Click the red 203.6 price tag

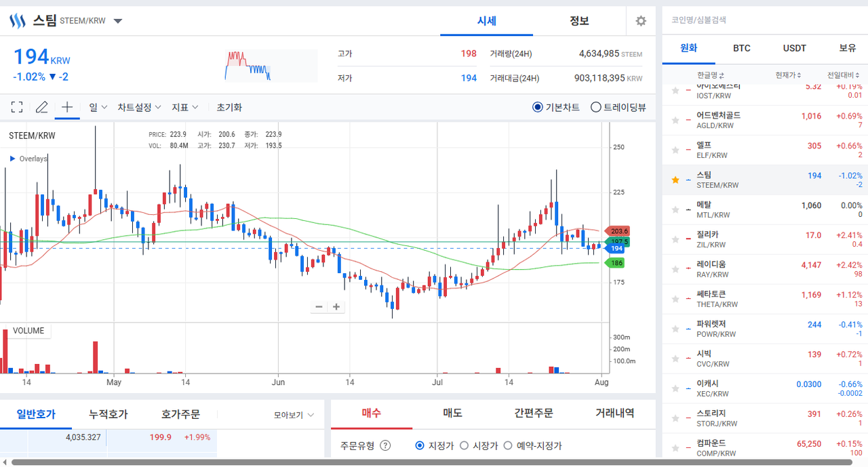coord(617,230)
